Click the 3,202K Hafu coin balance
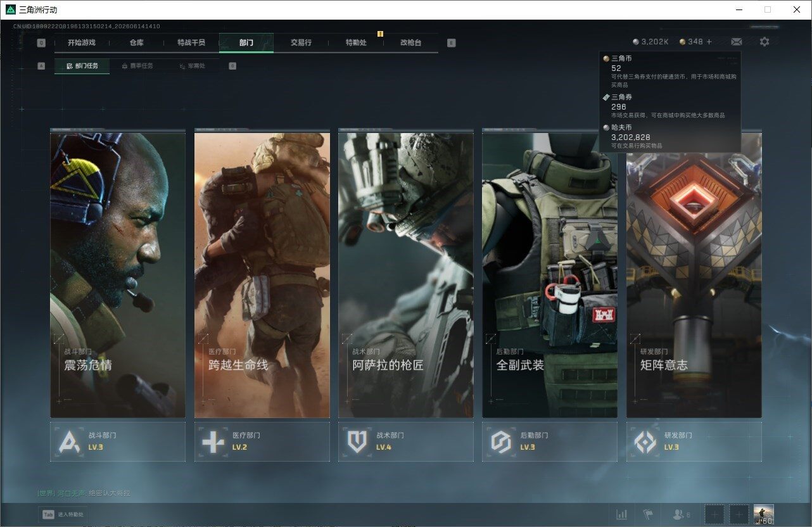 [650, 42]
